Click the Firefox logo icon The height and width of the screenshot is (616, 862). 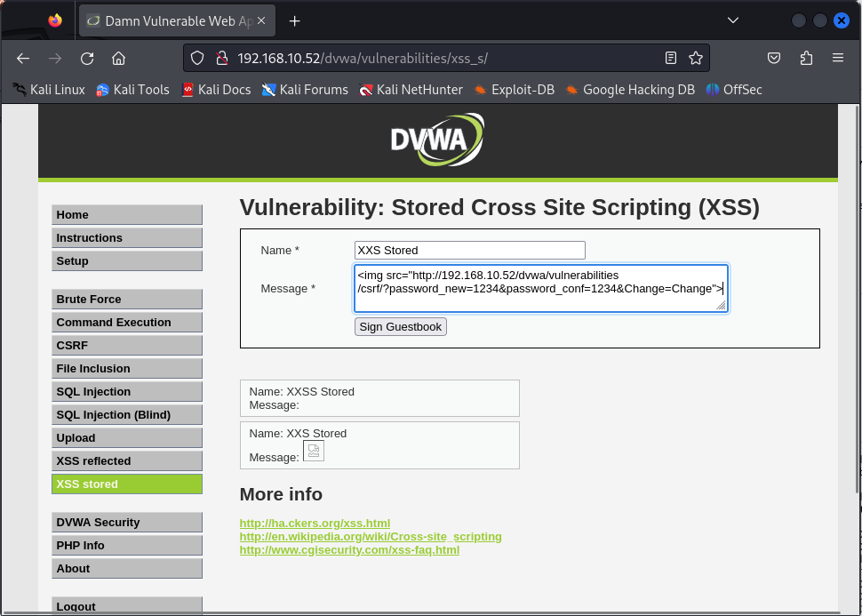tap(55, 21)
